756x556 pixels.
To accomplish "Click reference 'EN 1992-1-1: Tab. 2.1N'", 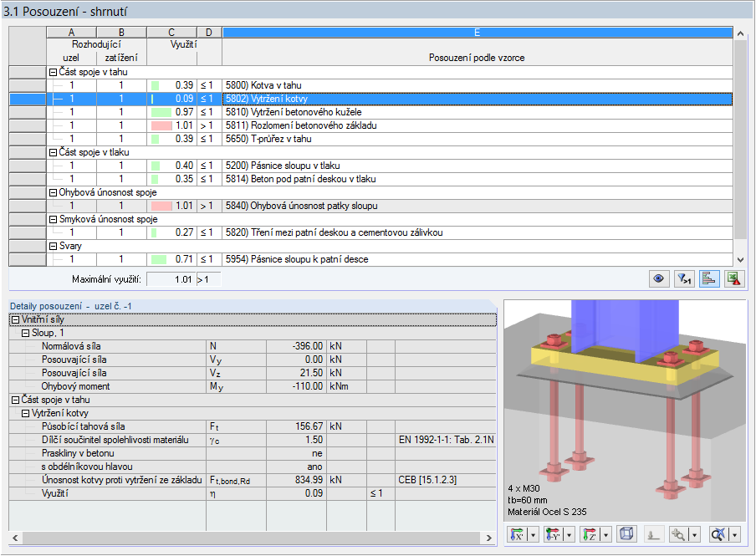I will [446, 441].
